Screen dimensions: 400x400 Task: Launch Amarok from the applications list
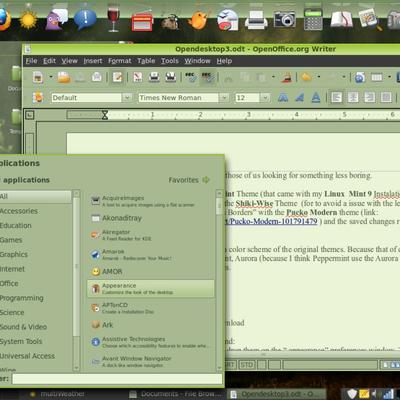point(151,254)
